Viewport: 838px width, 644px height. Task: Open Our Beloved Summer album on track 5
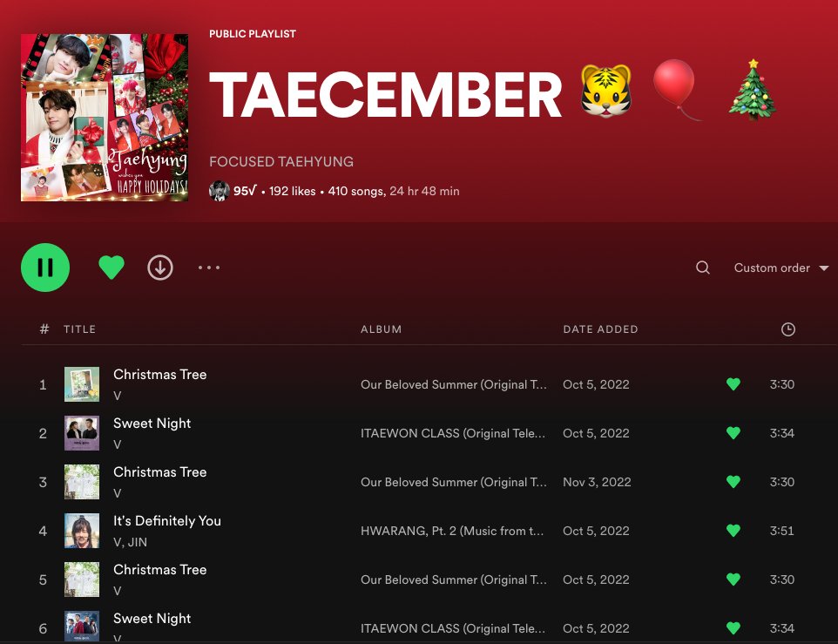pyautogui.click(x=454, y=580)
